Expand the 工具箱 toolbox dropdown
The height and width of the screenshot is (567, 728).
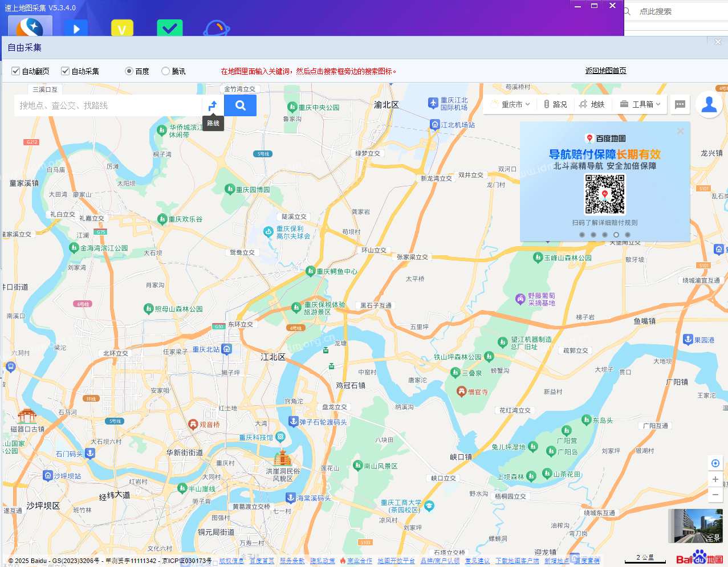tap(640, 104)
